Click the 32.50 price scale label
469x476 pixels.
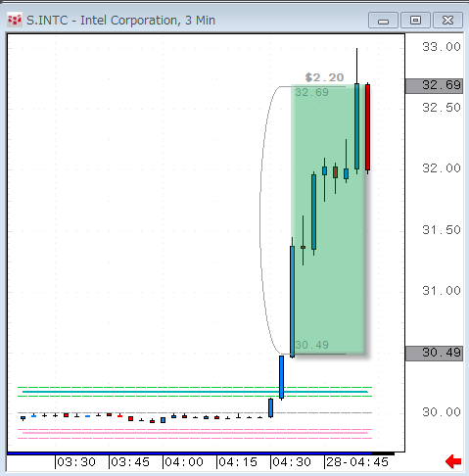point(442,108)
